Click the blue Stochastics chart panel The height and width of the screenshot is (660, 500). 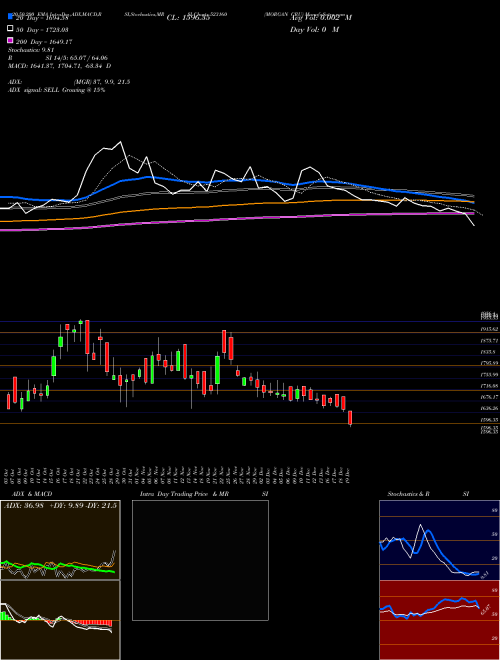(439, 540)
